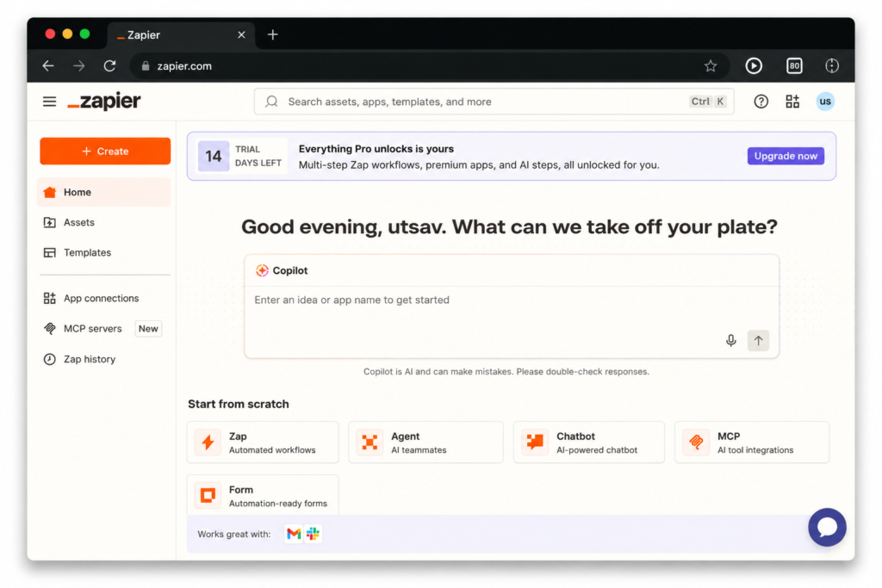This screenshot has height=588, width=882.
Task: Open Assets in the sidebar
Action: (x=104, y=223)
